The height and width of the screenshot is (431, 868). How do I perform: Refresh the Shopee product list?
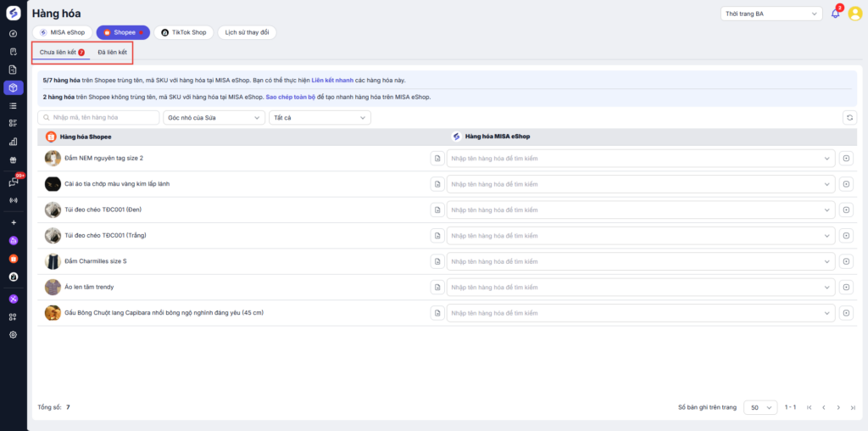[x=849, y=118]
